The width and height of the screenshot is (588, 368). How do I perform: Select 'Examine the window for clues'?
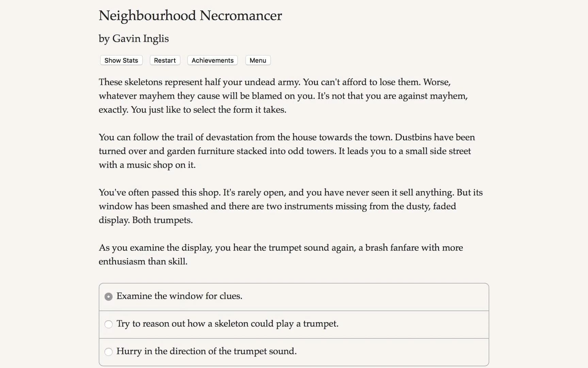(x=179, y=296)
